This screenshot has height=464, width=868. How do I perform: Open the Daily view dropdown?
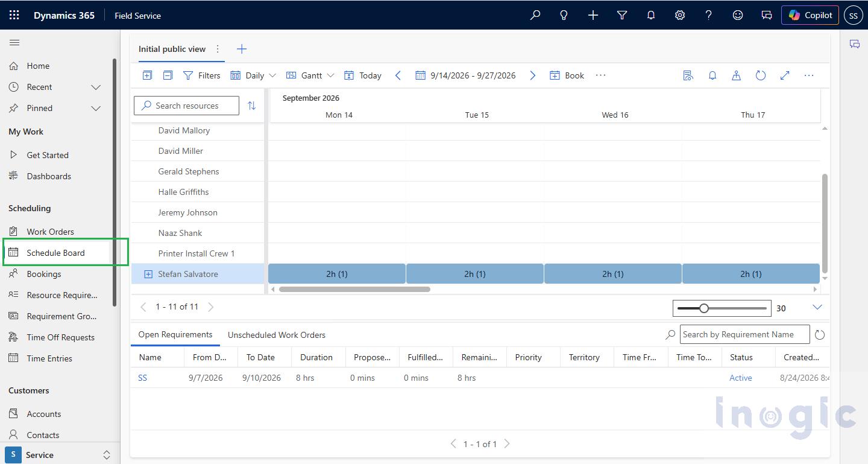253,75
